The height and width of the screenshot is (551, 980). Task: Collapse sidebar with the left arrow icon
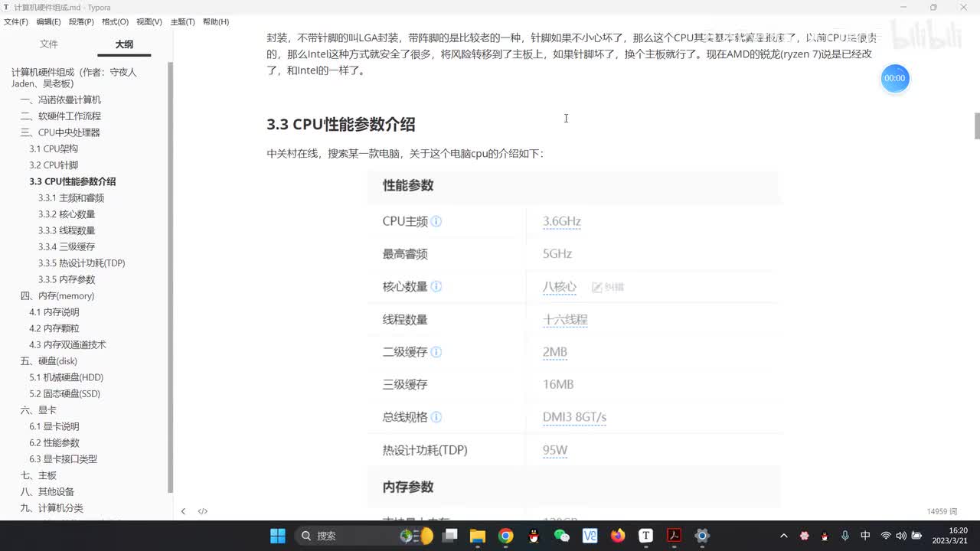click(x=183, y=511)
